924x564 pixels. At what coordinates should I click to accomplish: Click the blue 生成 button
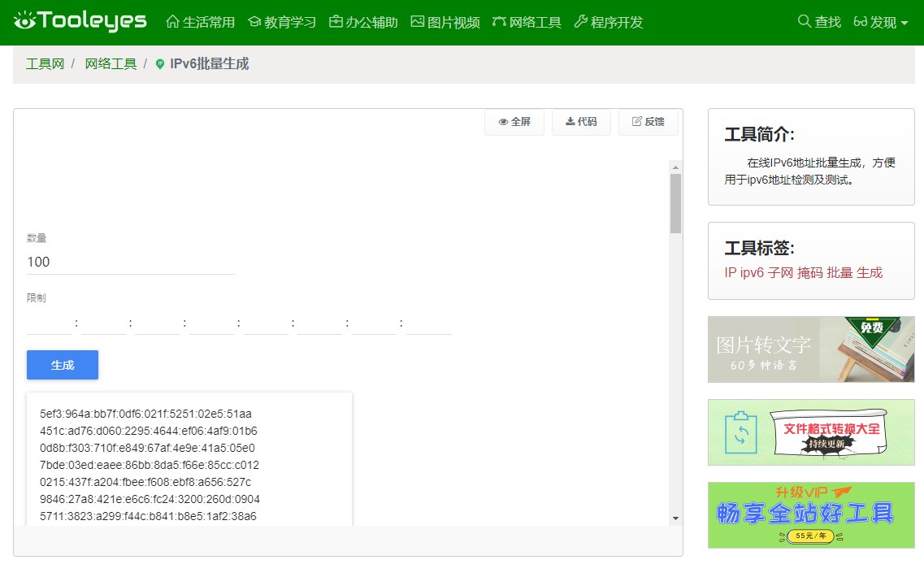point(63,365)
